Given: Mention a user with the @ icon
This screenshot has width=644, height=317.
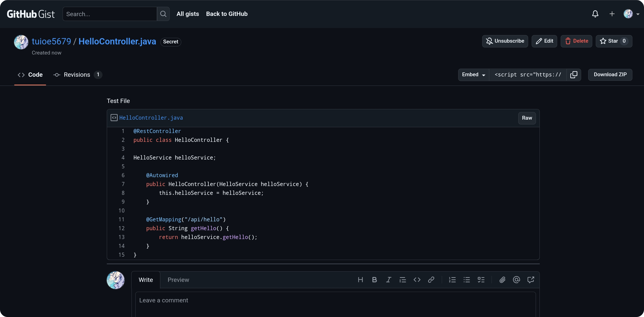Looking at the screenshot, I should coord(516,280).
